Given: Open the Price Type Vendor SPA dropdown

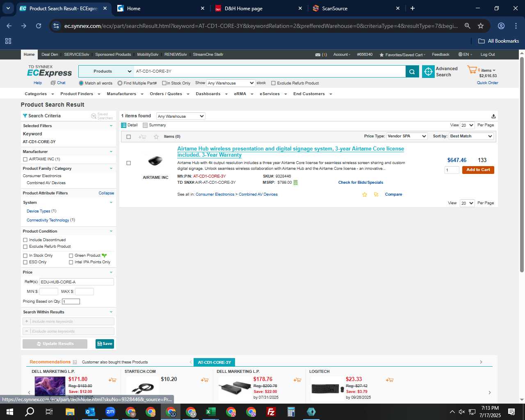Looking at the screenshot, I should pos(407,136).
